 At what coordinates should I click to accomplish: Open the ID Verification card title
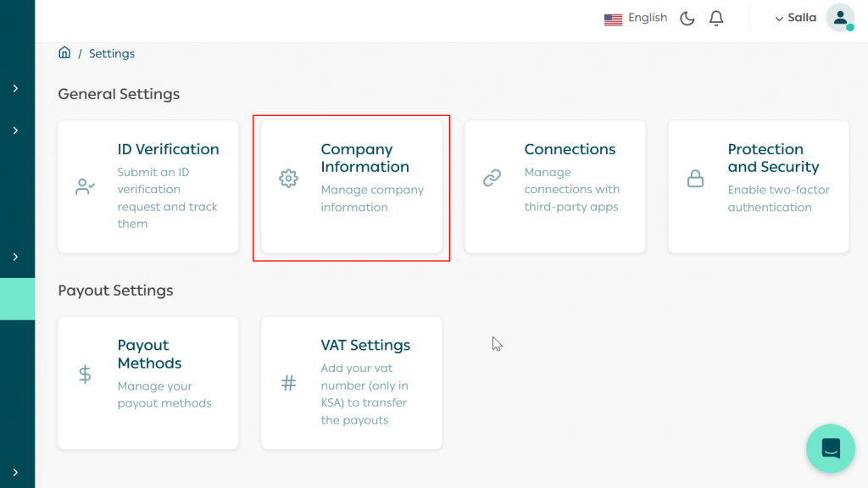point(168,149)
